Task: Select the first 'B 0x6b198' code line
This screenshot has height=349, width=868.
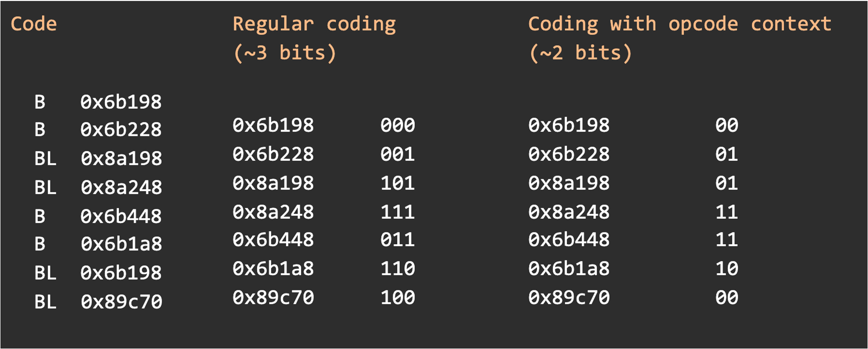Action: click(x=98, y=102)
